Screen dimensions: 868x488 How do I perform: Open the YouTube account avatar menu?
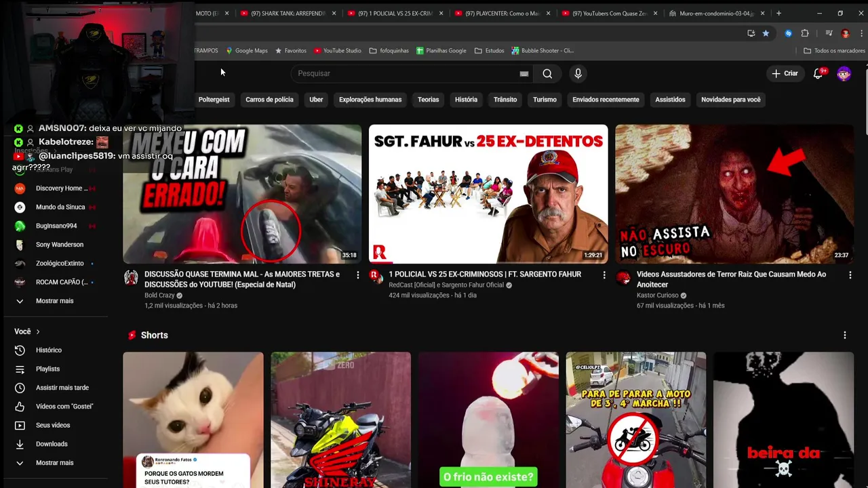point(844,73)
